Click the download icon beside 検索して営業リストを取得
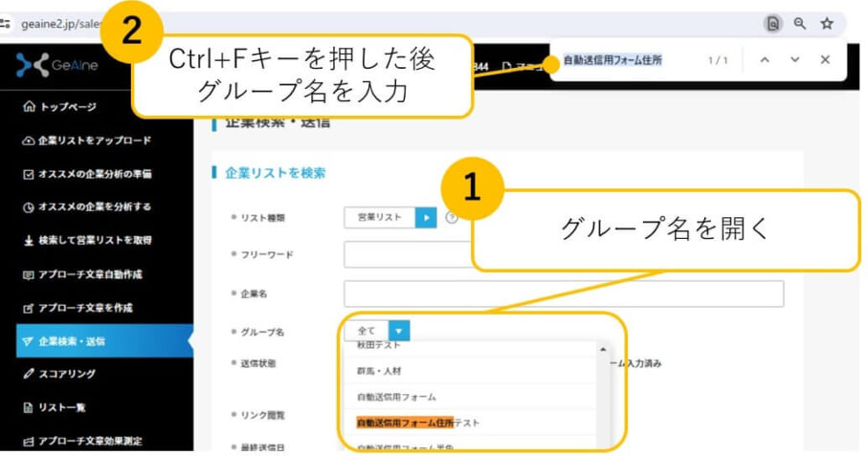The height and width of the screenshot is (456, 868). 29,240
